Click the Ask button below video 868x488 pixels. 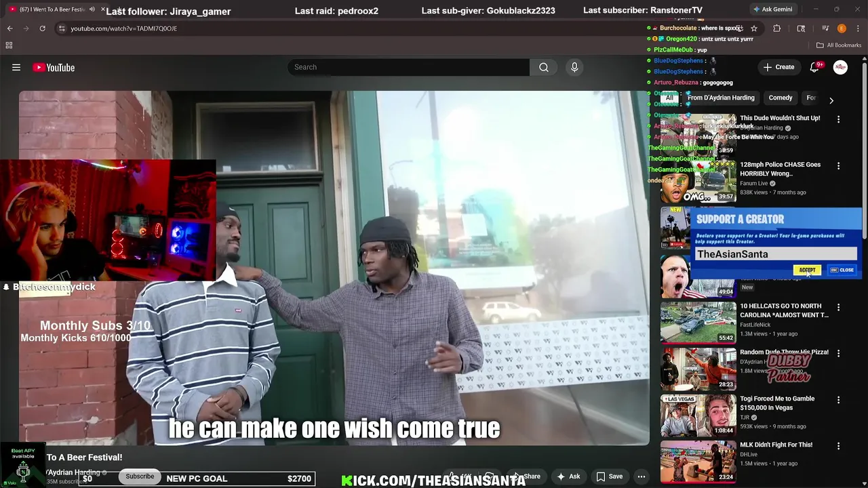[568, 476]
